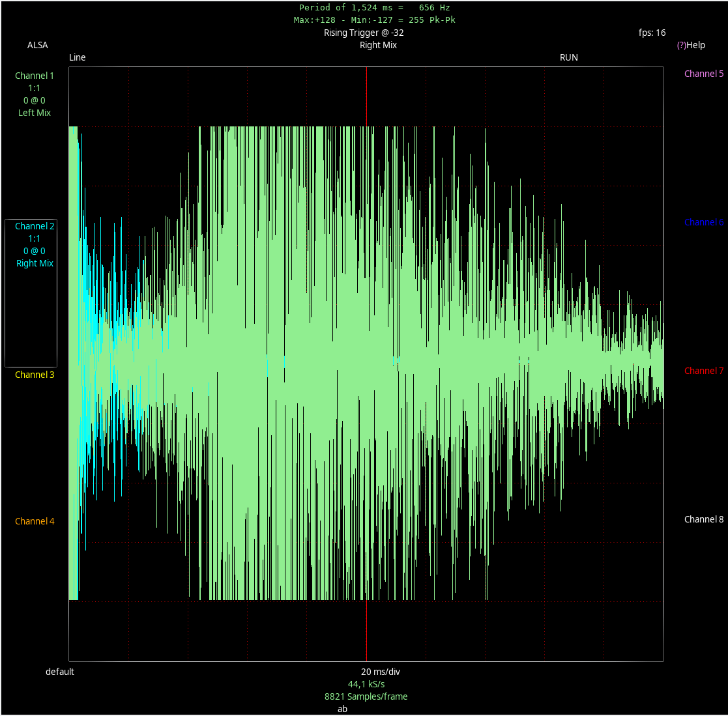This screenshot has width=728, height=716.
Task: Select Channel 2 label
Action: tap(35, 226)
